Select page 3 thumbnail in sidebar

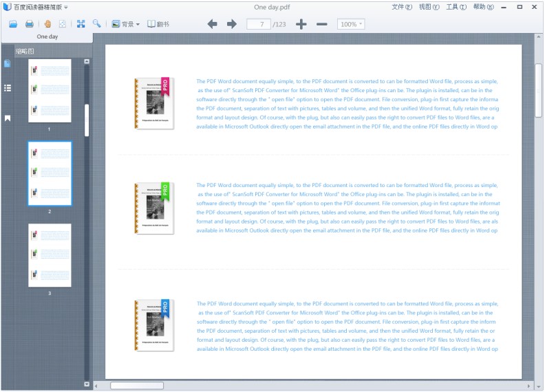coord(50,255)
